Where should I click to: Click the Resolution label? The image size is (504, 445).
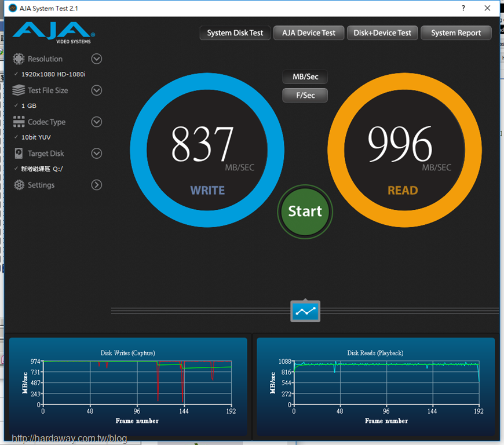(45, 59)
